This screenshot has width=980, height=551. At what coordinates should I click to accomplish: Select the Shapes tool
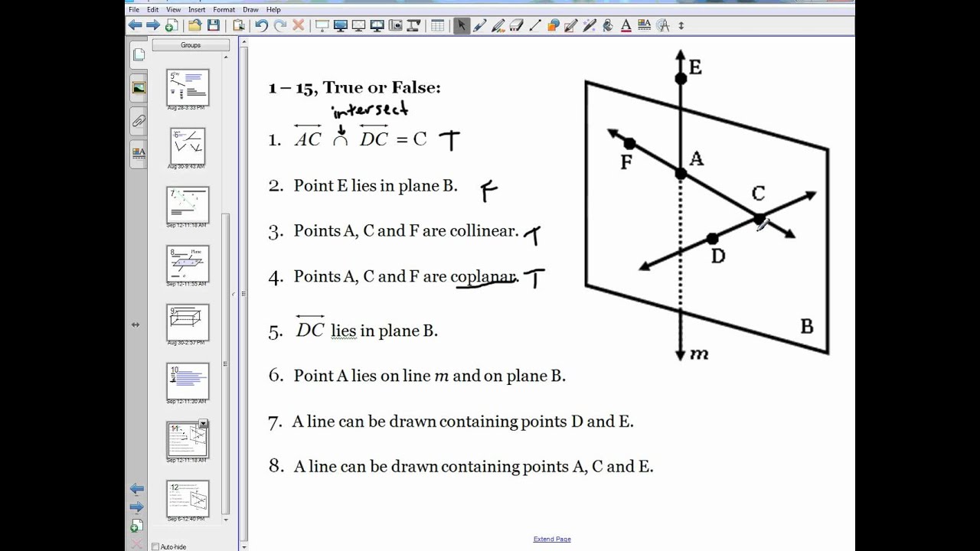[553, 25]
